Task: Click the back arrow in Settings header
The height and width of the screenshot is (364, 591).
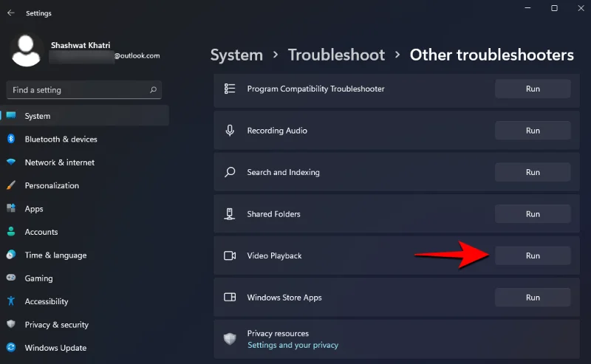Action: click(10, 13)
